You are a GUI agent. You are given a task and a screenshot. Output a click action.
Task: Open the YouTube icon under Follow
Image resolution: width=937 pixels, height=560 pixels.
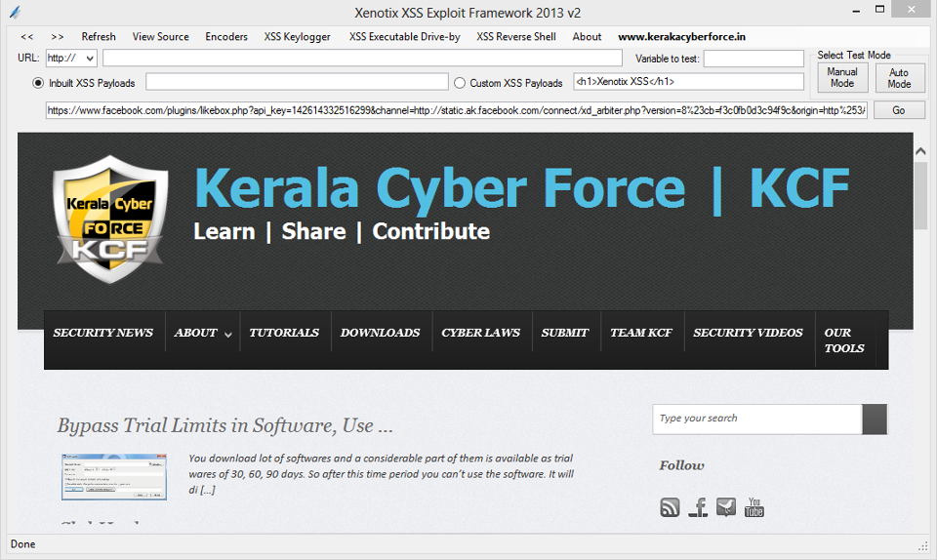click(x=754, y=507)
